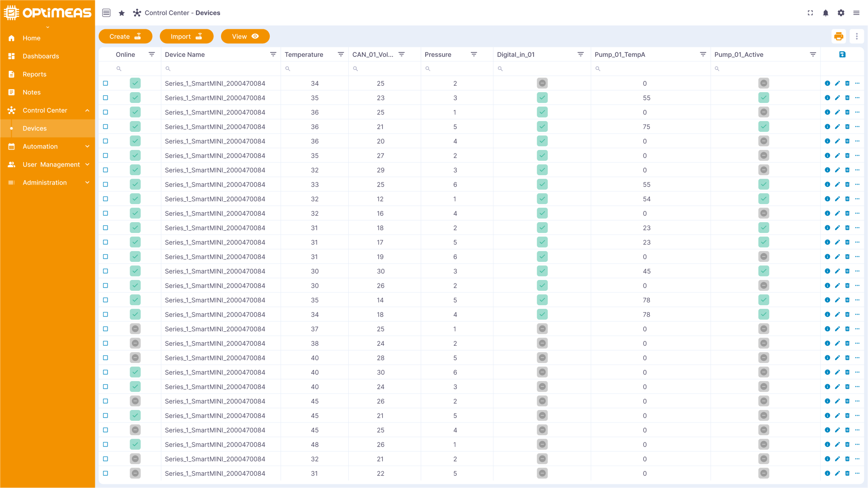Open the hamburger menu at top right

tap(856, 13)
